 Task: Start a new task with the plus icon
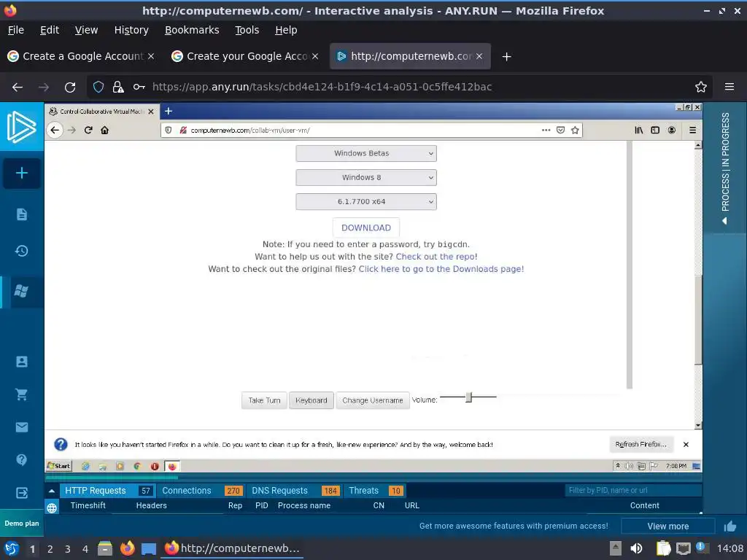tap(21, 173)
